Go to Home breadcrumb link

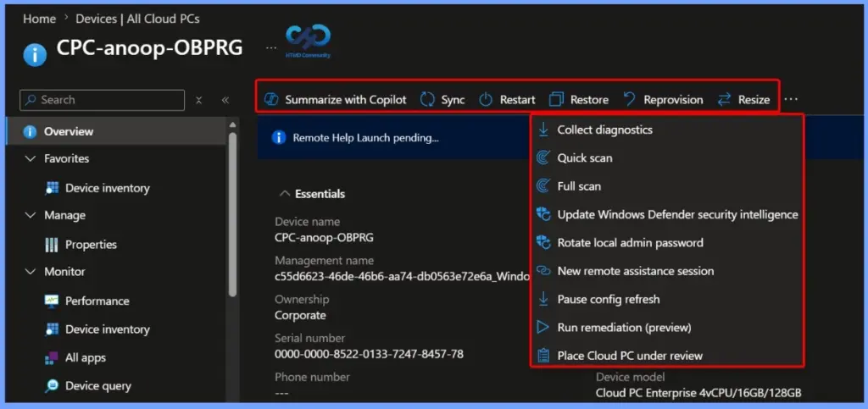click(39, 19)
